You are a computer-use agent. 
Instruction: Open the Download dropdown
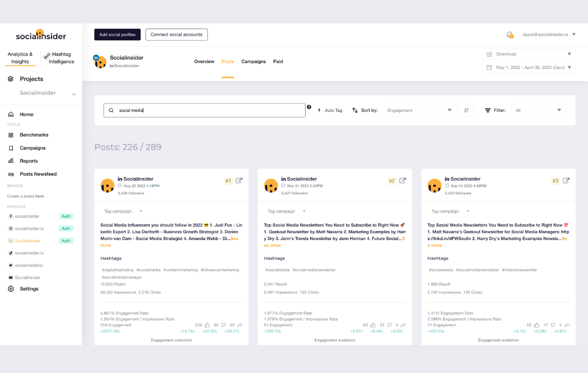pyautogui.click(x=529, y=54)
